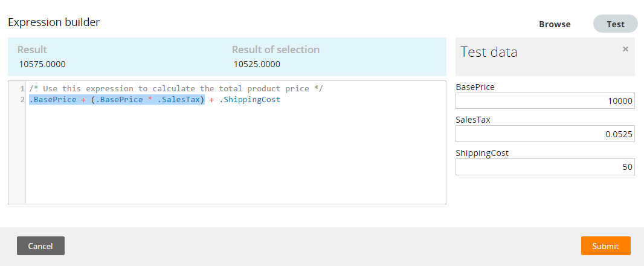Image resolution: width=644 pixels, height=266 pixels.
Task: Select the Test tab
Action: click(615, 24)
